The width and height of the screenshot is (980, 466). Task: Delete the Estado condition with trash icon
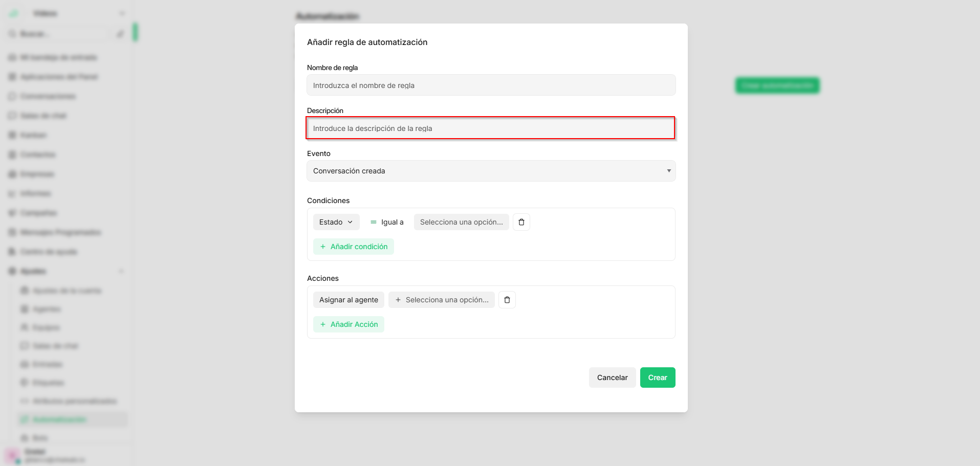click(x=521, y=222)
